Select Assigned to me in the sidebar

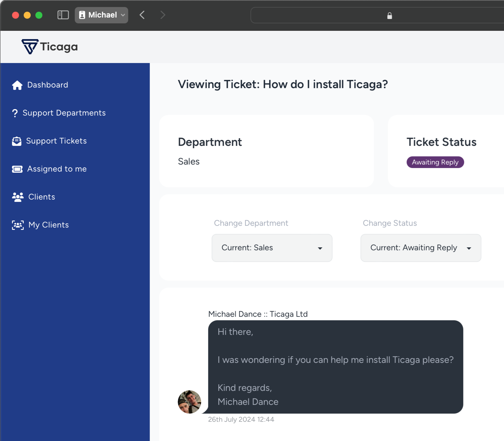click(x=57, y=169)
